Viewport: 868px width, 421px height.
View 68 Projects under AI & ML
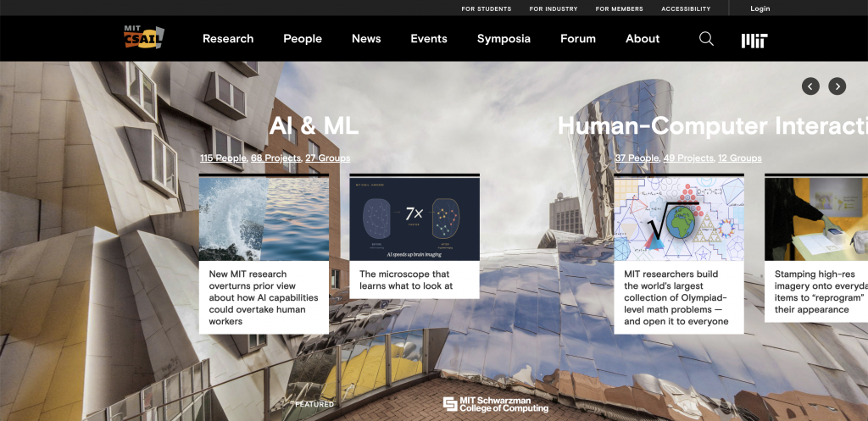[x=275, y=158]
